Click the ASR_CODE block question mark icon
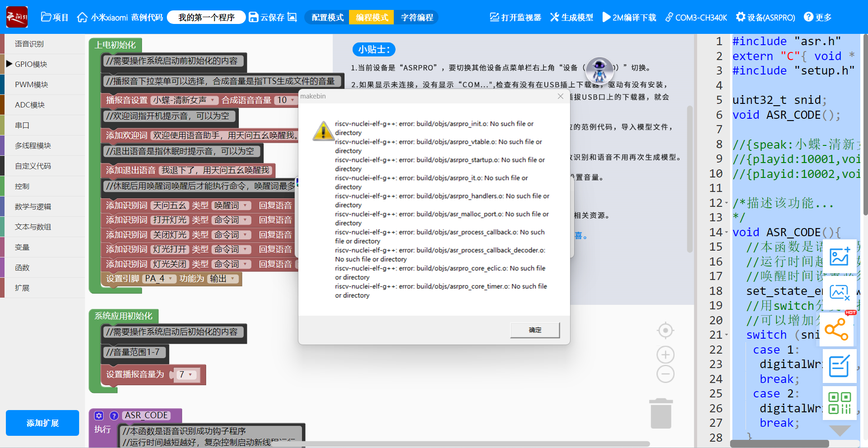Image resolution: width=868 pixels, height=448 pixels. (x=114, y=415)
